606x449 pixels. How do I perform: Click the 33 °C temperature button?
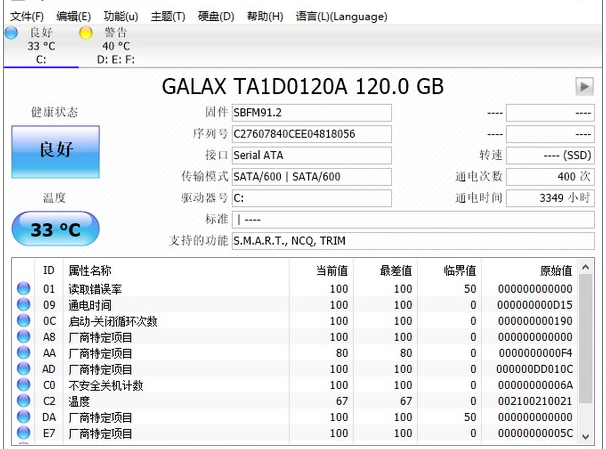[56, 229]
